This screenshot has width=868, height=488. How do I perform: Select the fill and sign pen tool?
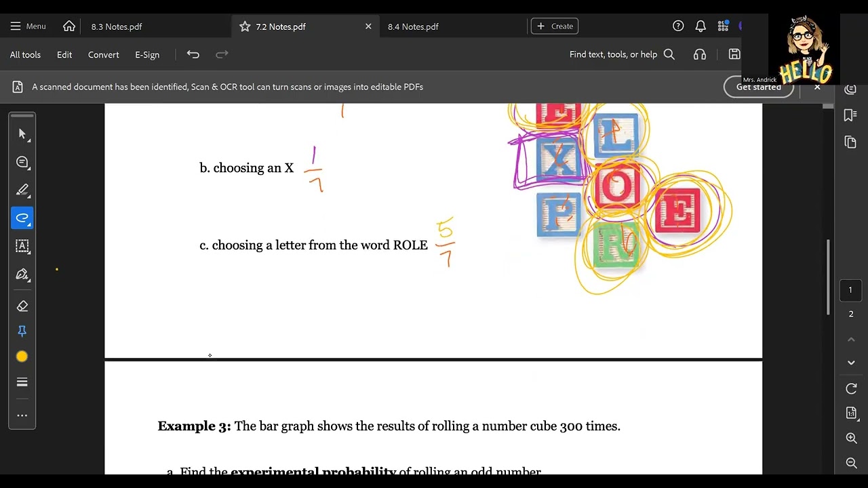click(x=22, y=274)
